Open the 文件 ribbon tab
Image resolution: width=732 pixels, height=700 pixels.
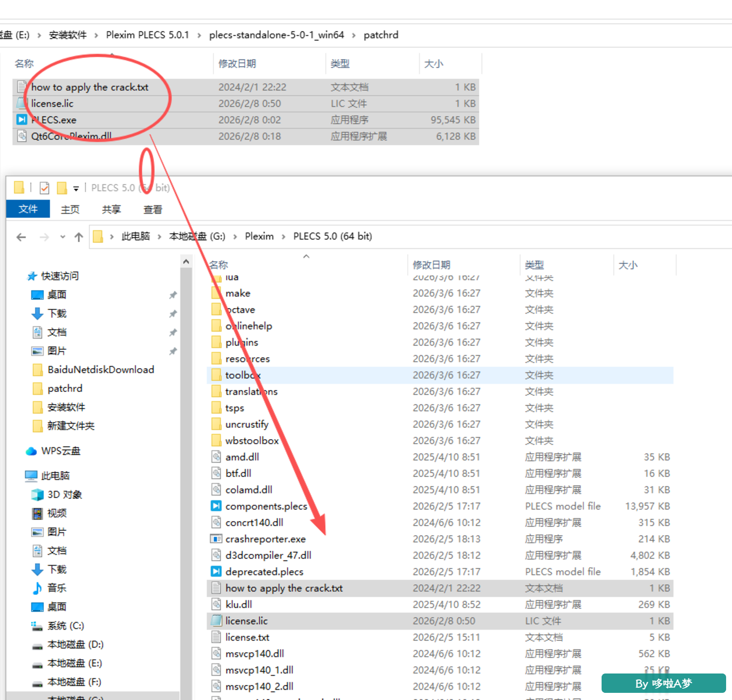click(28, 209)
